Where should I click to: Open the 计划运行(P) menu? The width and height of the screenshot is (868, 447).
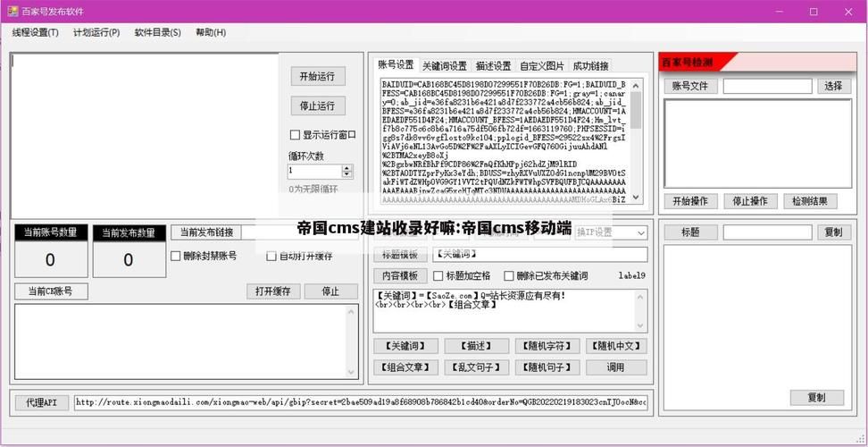click(x=96, y=32)
